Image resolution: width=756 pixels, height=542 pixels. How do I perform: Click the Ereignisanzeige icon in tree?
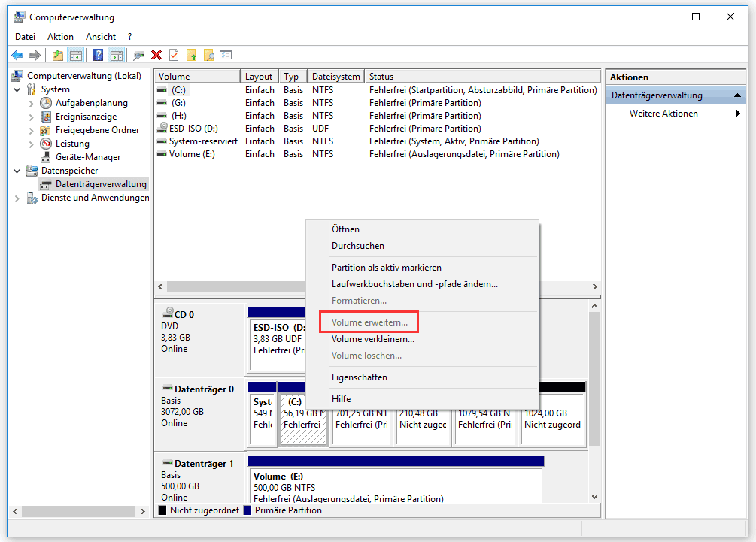[46, 117]
